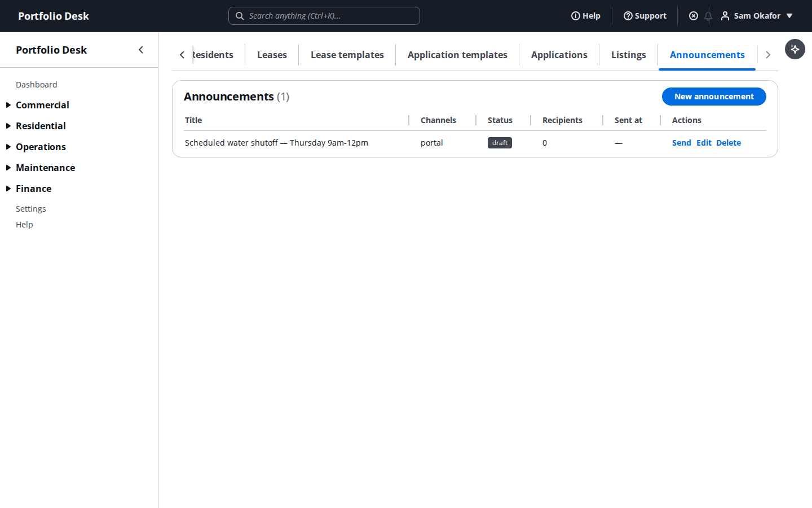
Task: Open the sparkle assistant button
Action: (795, 49)
